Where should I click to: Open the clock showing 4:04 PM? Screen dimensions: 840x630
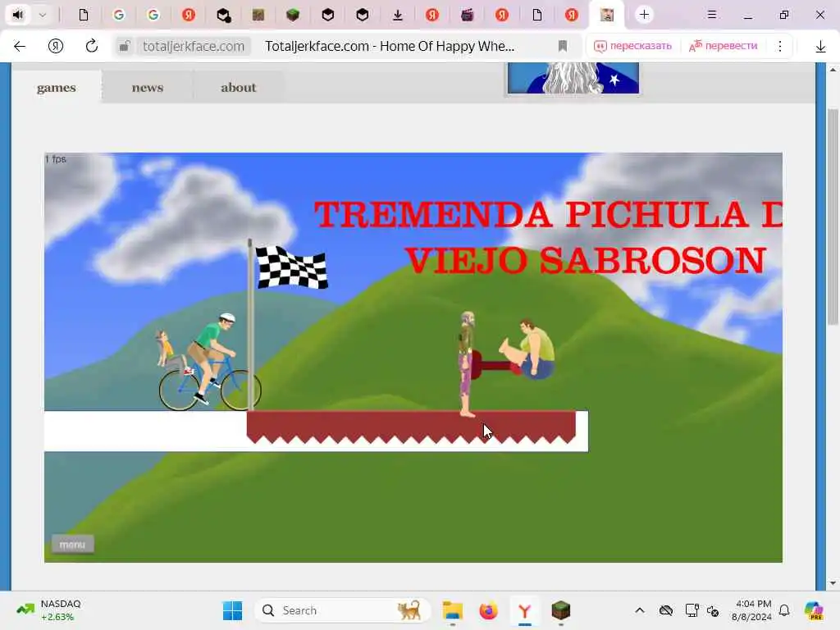752,610
